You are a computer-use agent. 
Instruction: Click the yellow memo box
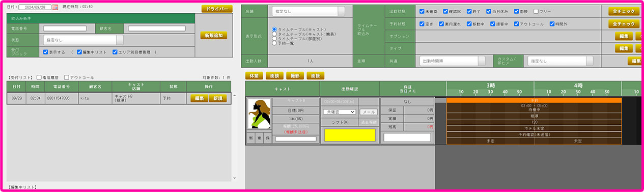pos(350,135)
